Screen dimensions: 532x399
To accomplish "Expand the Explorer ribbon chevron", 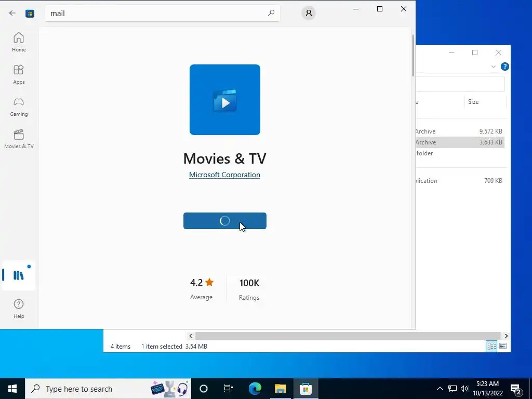I will tap(494, 66).
